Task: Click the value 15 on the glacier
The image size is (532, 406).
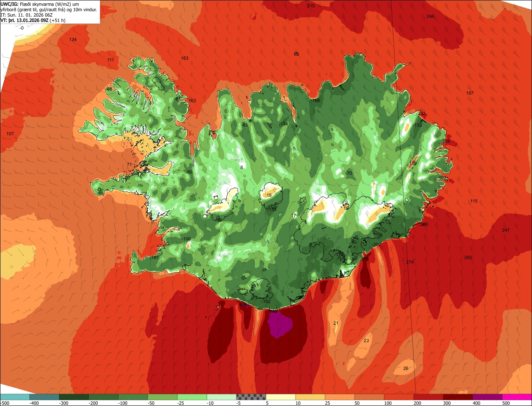Action: [x=269, y=196]
